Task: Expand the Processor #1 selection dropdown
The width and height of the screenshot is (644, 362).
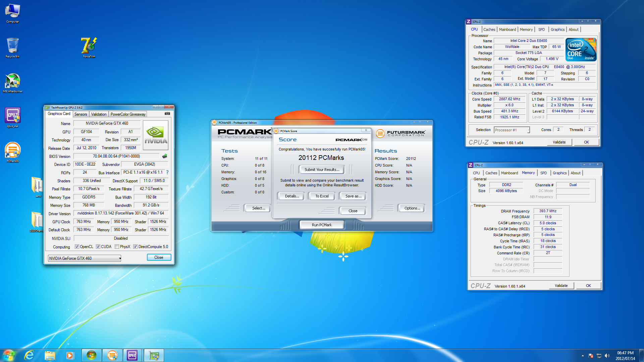Action: tap(512, 130)
